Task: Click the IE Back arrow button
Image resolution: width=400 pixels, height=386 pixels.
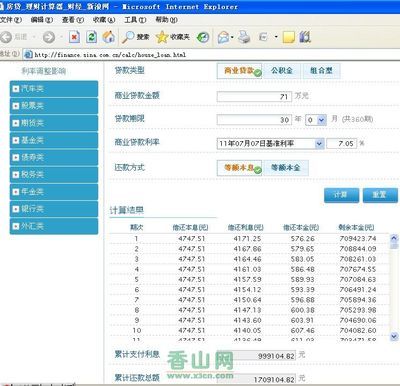Action: (6, 37)
